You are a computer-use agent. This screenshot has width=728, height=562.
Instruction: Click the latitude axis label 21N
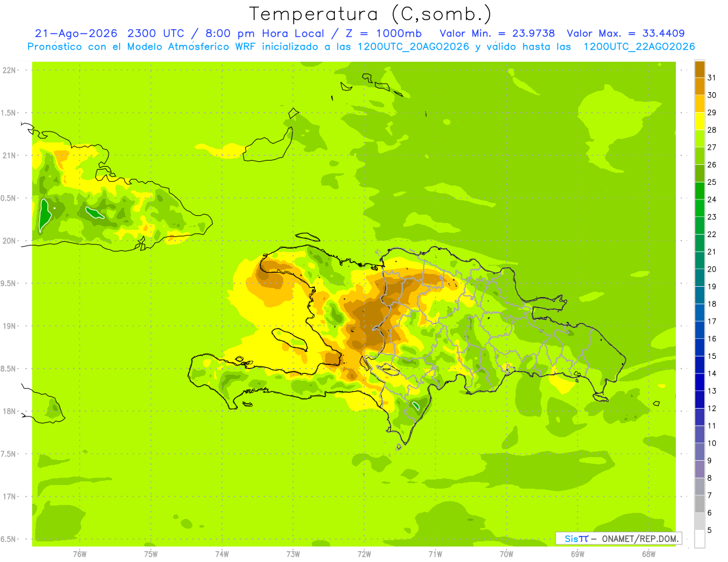point(10,156)
